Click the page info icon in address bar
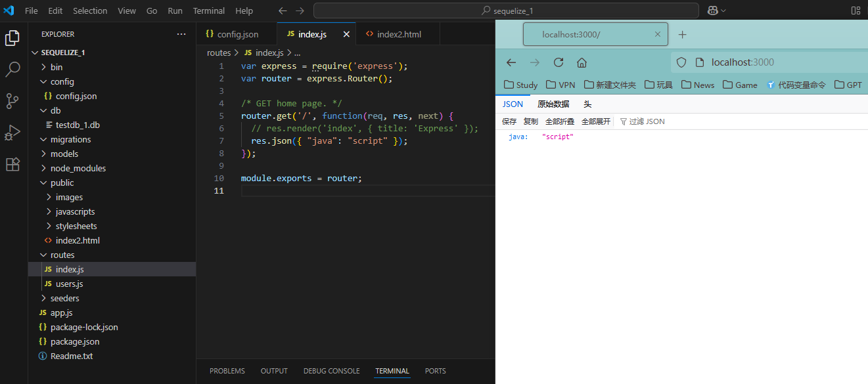This screenshot has width=868, height=384. 700,62
